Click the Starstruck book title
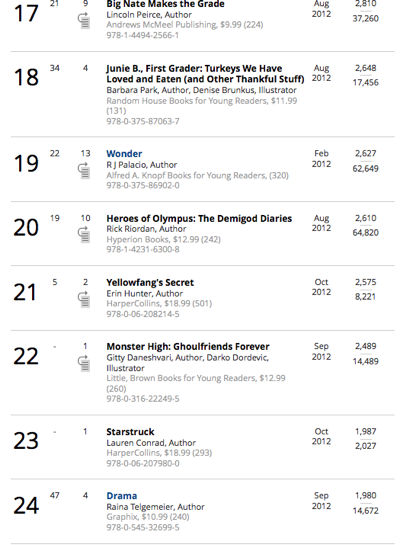 coord(130,432)
